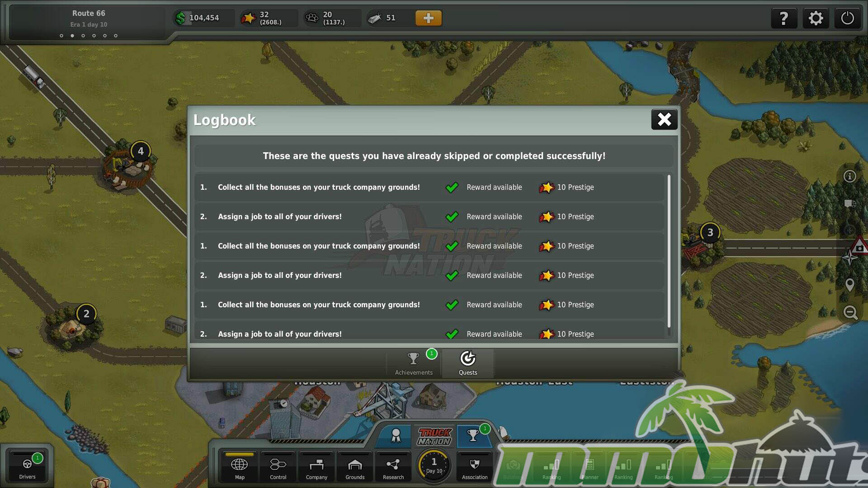Select map location marker number 4
The height and width of the screenshot is (488, 868).
click(141, 151)
